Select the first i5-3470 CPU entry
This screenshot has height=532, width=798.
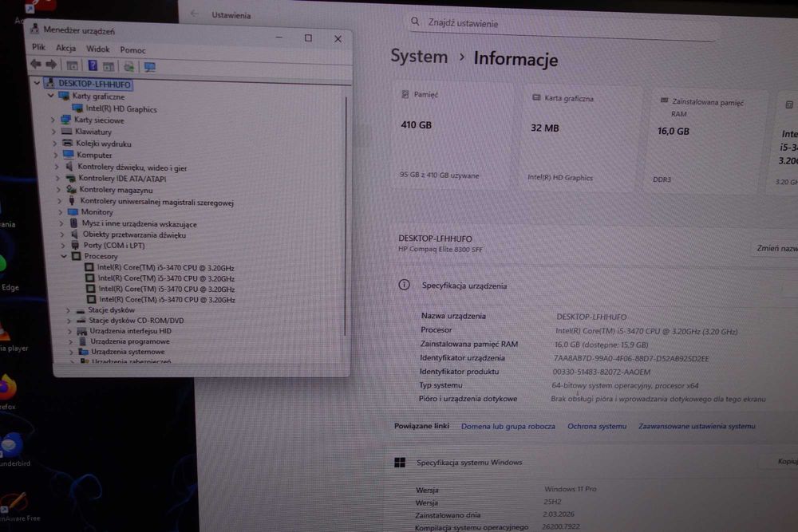click(x=165, y=267)
